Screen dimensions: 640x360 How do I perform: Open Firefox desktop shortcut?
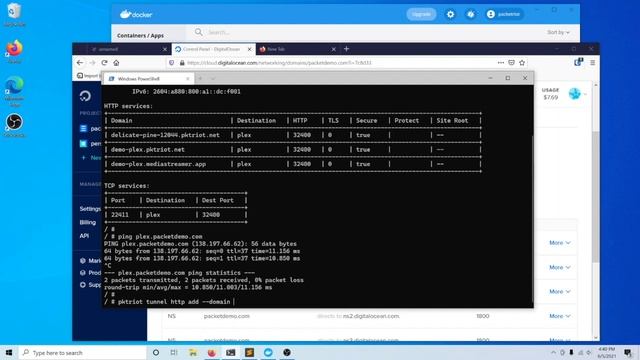[x=14, y=51]
